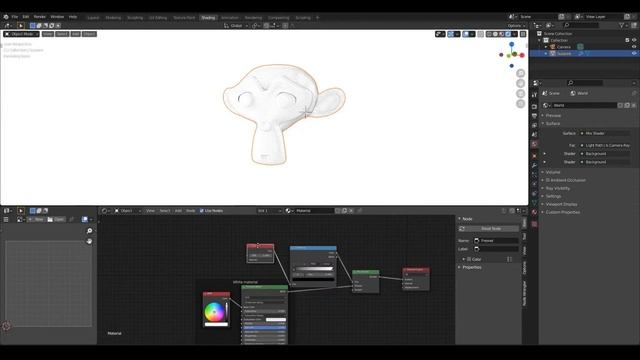
Task: Open the Global transform orientation dropdown
Action: (x=236, y=25)
